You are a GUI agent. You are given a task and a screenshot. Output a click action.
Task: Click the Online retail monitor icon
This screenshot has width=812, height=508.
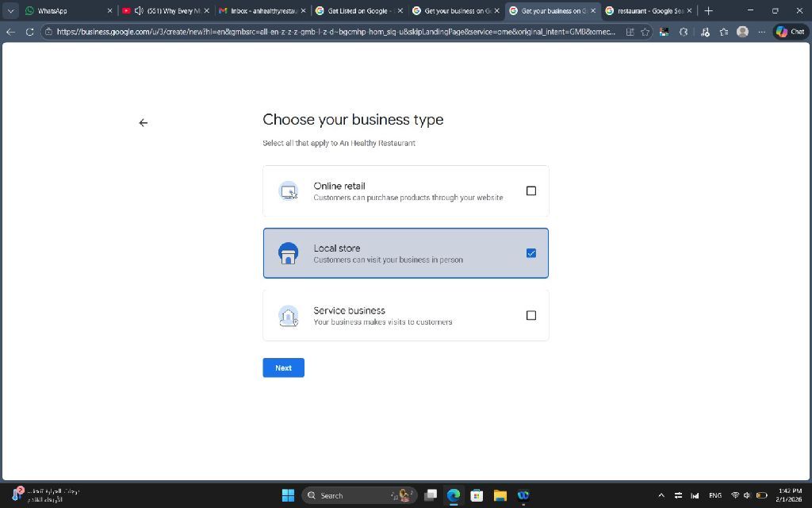(288, 191)
